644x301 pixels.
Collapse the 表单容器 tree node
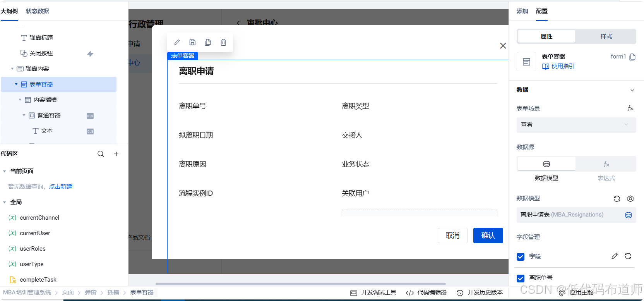click(16, 84)
